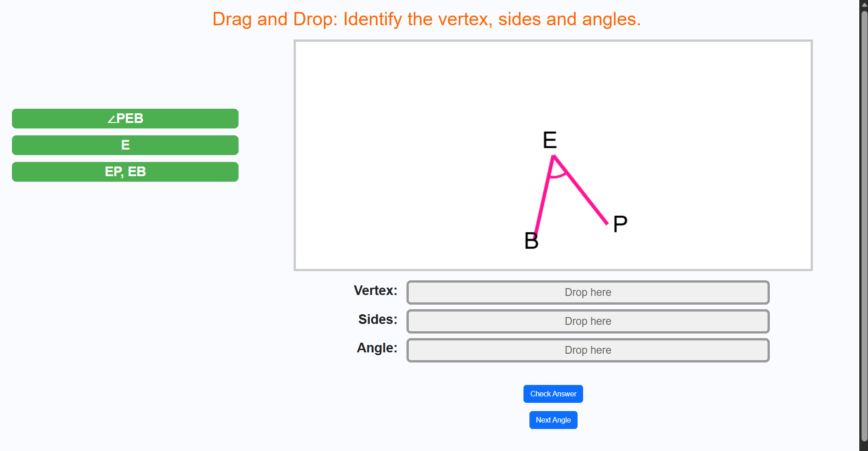Viewport: 868px width, 451px height.
Task: Click the "Sides:" field label
Action: click(378, 319)
